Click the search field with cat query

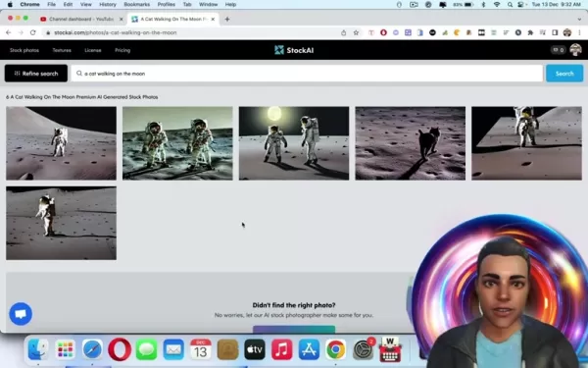pyautogui.click(x=307, y=74)
